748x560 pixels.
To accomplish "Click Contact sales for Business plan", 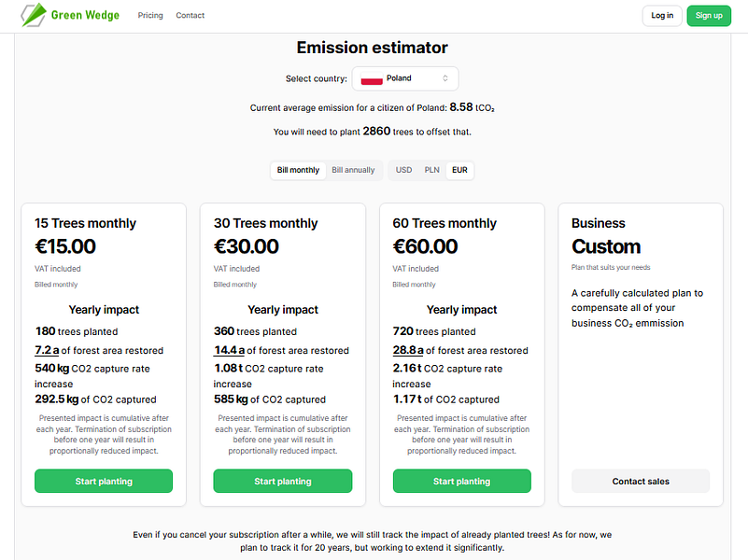I will point(641,482).
